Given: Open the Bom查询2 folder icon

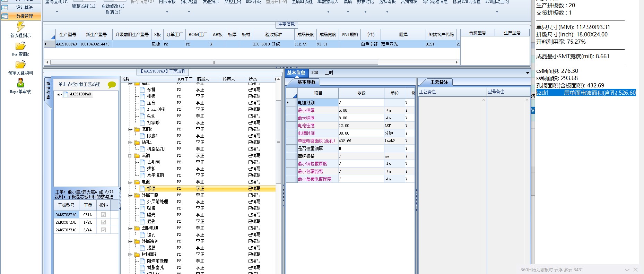Looking at the screenshot, I should coord(20,46).
